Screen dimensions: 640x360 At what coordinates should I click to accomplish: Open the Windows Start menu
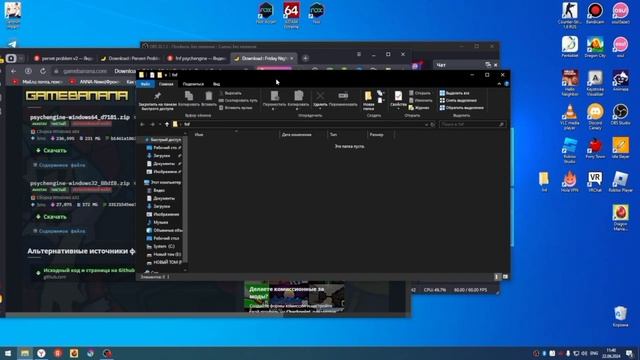tap(8, 353)
